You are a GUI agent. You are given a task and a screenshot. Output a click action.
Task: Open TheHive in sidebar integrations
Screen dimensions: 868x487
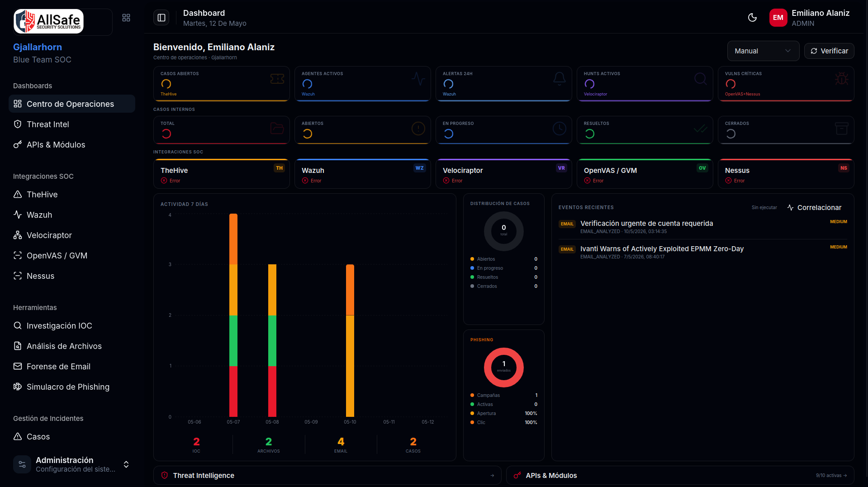(72, 194)
